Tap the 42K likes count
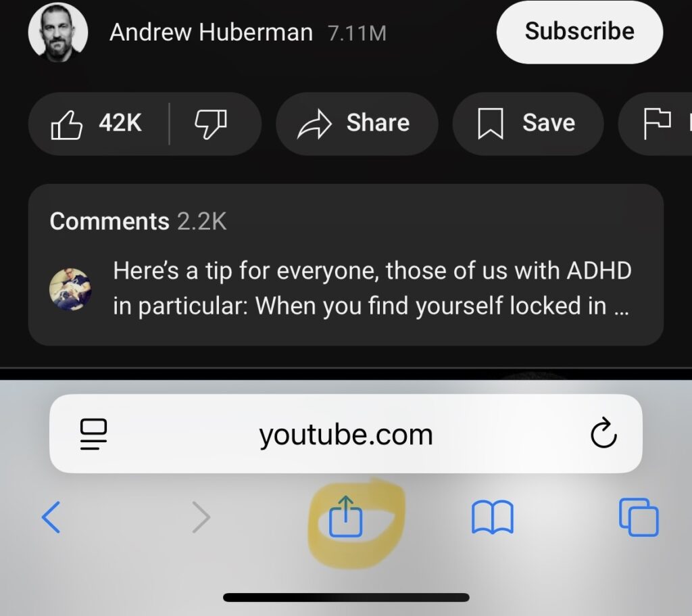Screen dimensions: 692x616 [120, 123]
